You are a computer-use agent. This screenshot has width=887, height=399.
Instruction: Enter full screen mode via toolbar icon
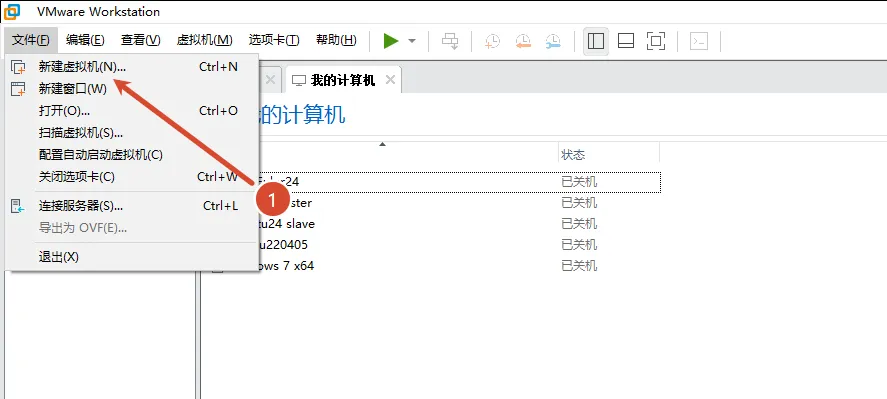coord(656,41)
